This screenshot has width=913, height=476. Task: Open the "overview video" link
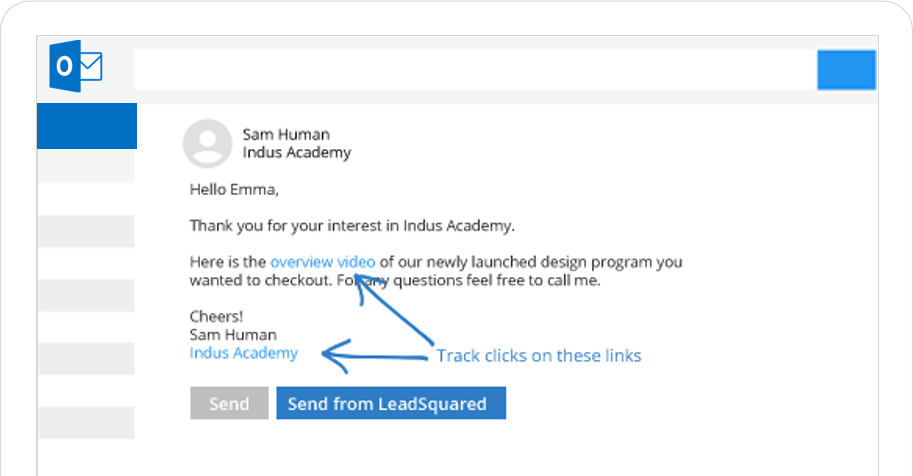322,262
